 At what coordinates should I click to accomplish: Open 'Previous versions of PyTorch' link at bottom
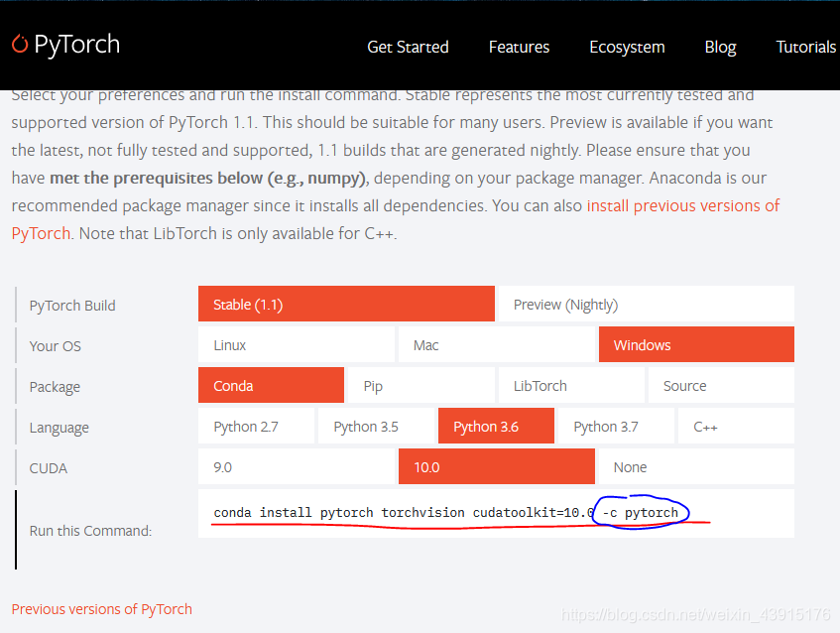tap(102, 609)
